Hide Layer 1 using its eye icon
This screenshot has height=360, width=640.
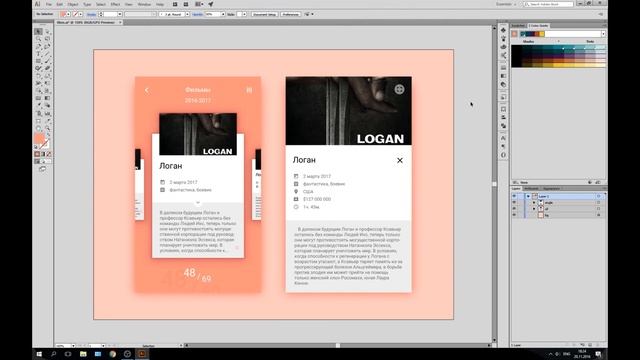514,196
